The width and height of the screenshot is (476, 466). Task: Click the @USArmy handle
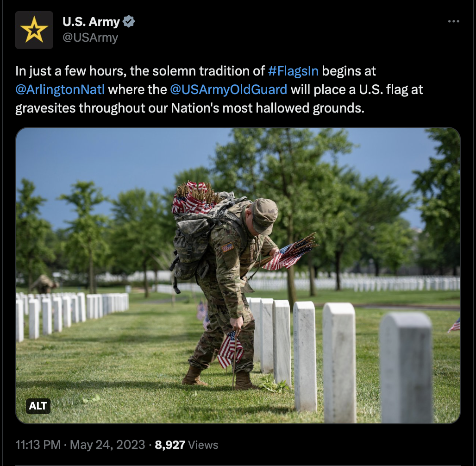point(90,38)
